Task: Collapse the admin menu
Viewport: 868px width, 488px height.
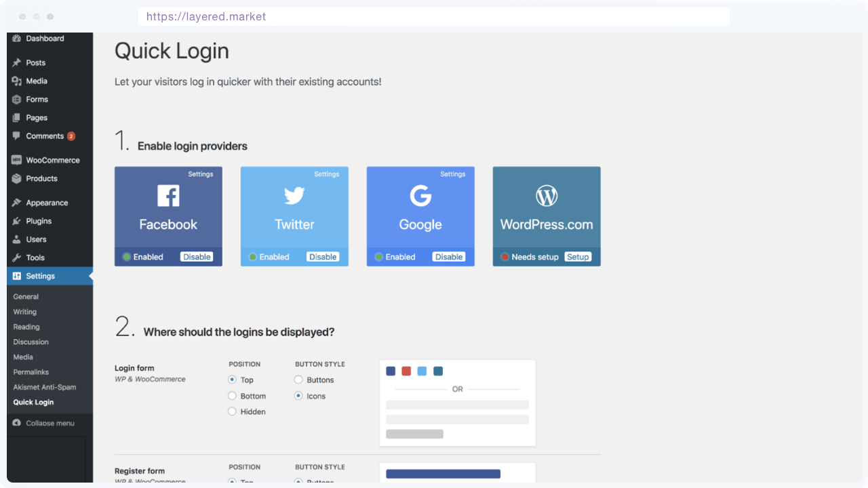Action: point(45,422)
